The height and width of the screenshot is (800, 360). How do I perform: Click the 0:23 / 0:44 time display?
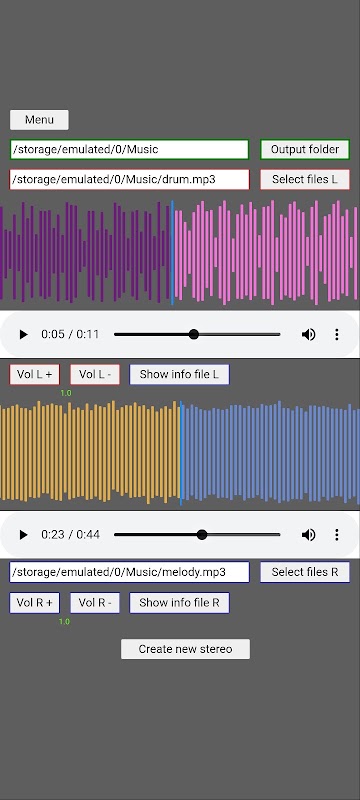pos(70,535)
